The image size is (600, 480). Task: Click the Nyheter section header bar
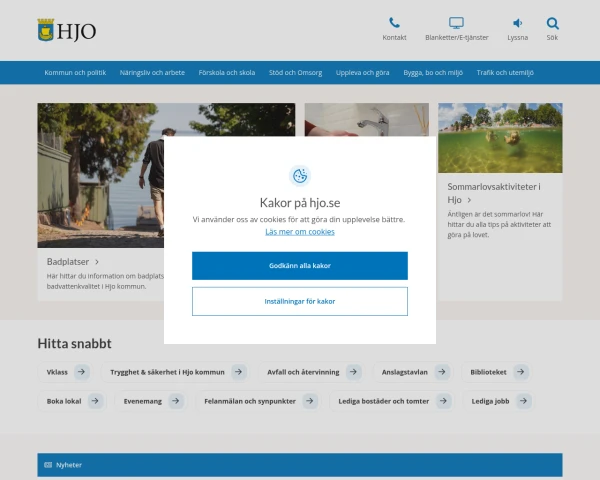coord(300,465)
